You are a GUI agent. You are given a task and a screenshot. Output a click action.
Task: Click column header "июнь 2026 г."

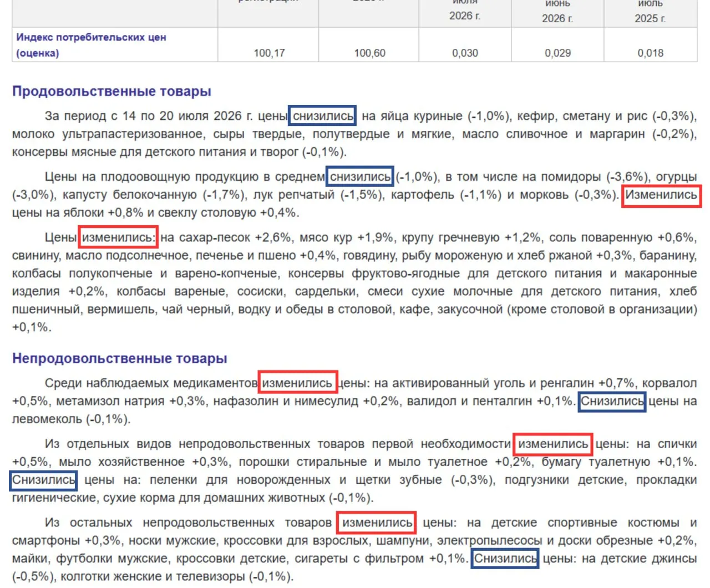[557, 11]
